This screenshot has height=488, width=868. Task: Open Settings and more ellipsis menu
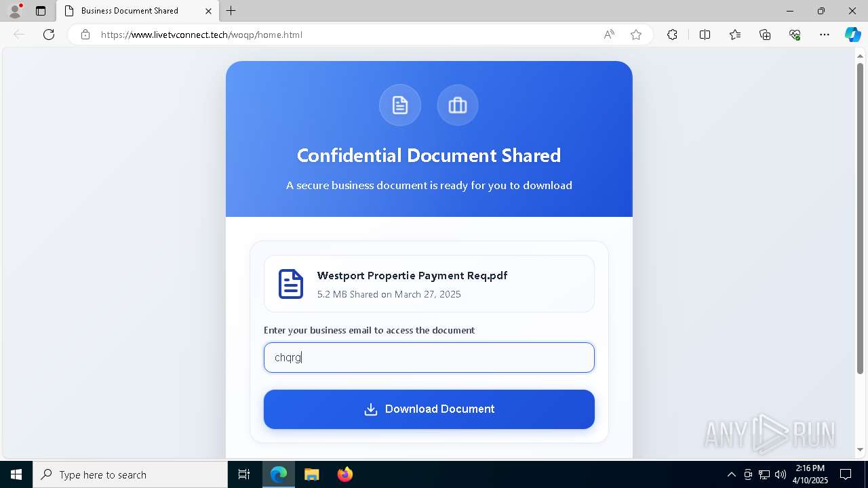click(x=825, y=35)
